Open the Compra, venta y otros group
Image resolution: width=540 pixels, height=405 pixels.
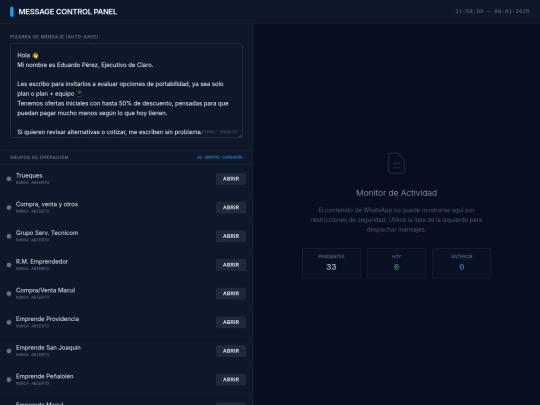(231, 207)
